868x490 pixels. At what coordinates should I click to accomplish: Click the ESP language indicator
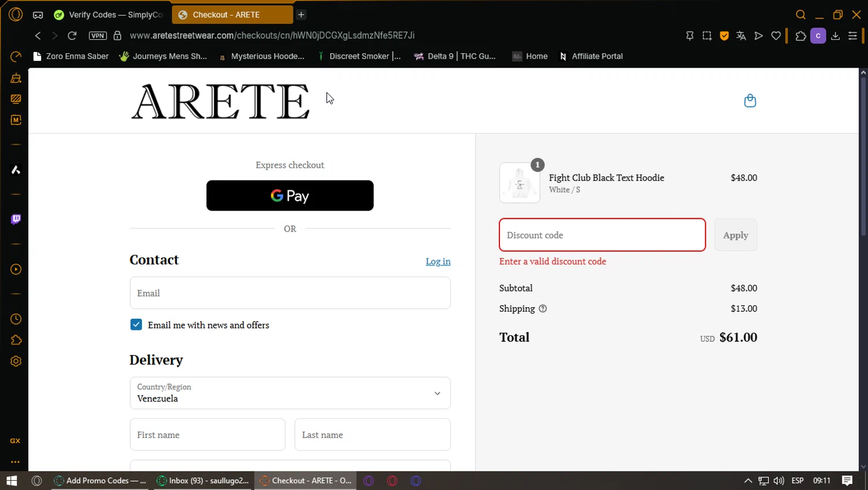(x=797, y=481)
